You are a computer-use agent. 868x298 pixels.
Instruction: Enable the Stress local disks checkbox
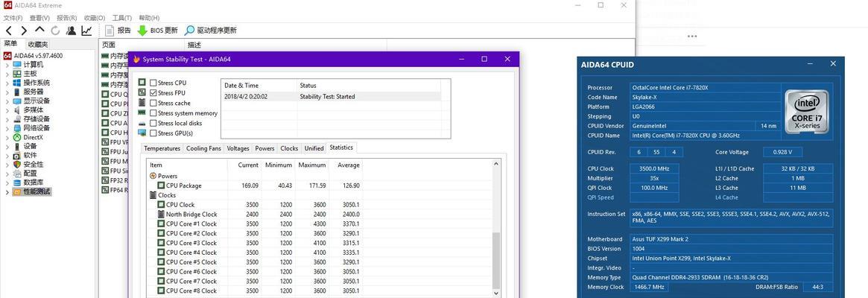(x=153, y=123)
